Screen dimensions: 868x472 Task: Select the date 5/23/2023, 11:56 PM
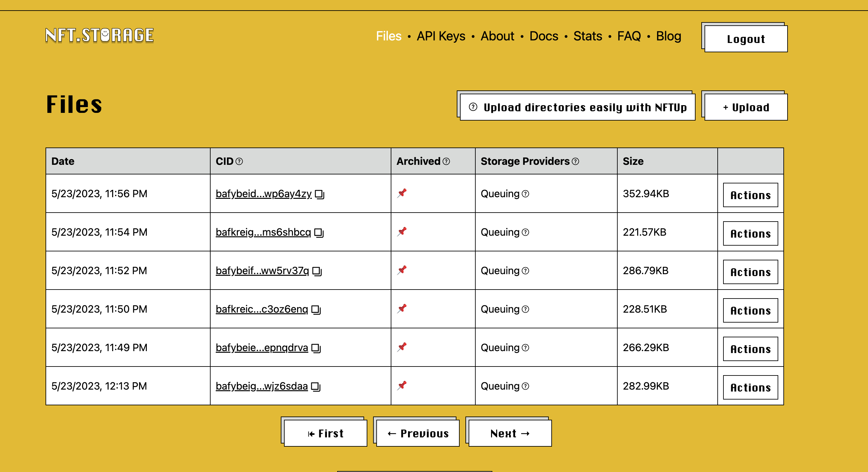[99, 194]
